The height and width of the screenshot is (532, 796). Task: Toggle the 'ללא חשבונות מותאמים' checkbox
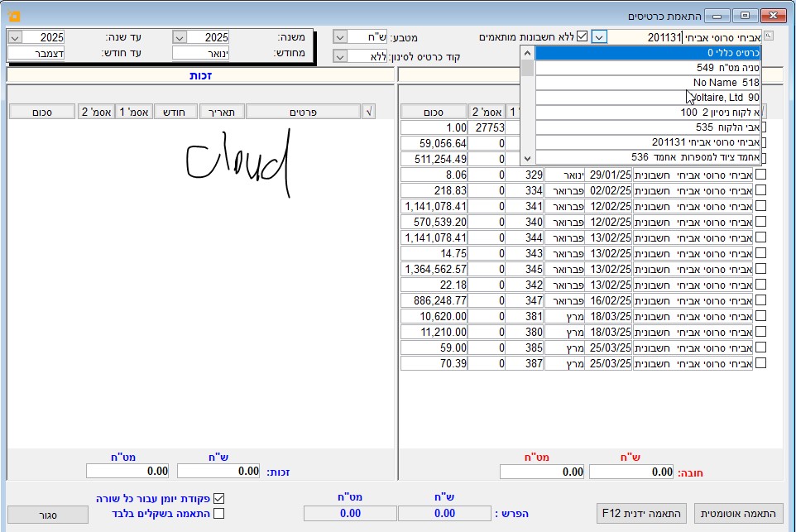click(x=582, y=36)
